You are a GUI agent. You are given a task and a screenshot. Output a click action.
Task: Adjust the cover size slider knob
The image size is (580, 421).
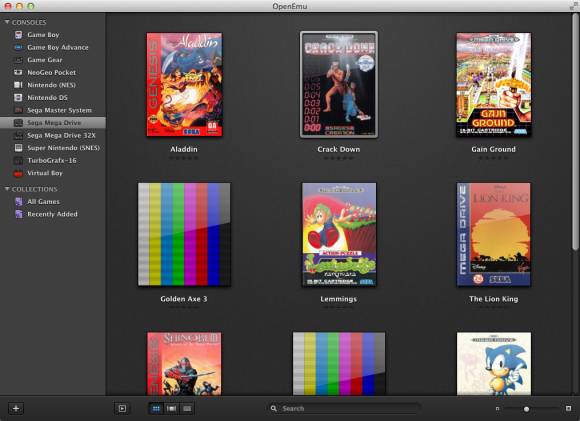click(x=526, y=409)
